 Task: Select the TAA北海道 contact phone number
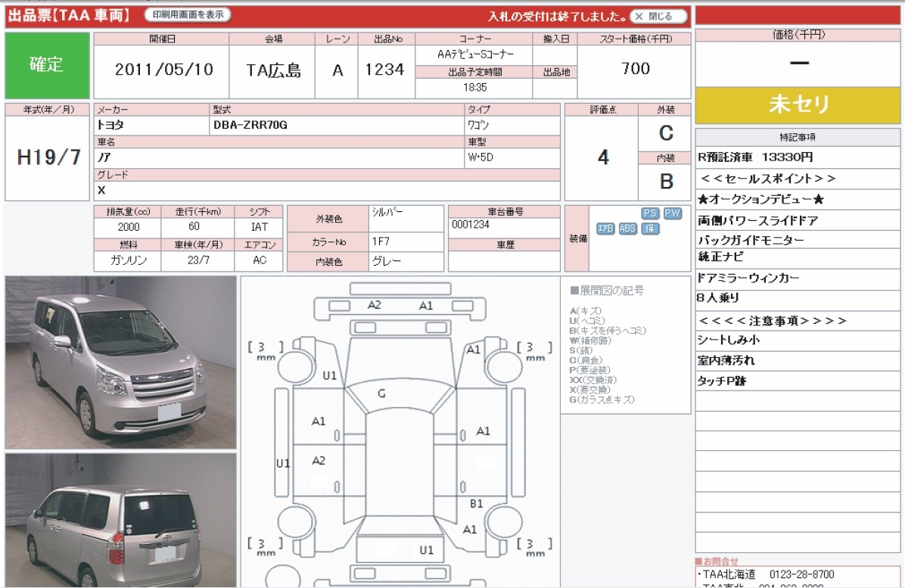[801, 574]
